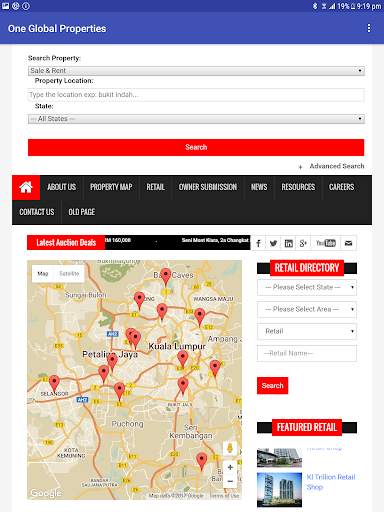Open Latest Auction Deals label
384x512 pixels.
(66, 243)
